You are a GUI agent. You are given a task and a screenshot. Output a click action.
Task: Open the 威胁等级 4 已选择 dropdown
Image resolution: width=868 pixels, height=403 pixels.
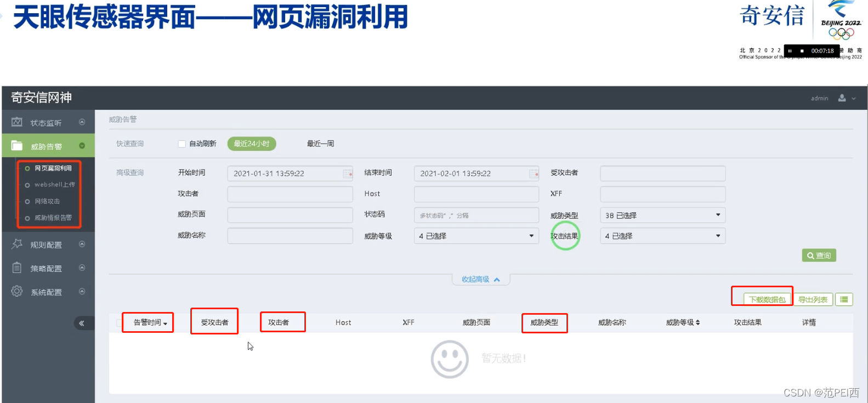(476, 236)
